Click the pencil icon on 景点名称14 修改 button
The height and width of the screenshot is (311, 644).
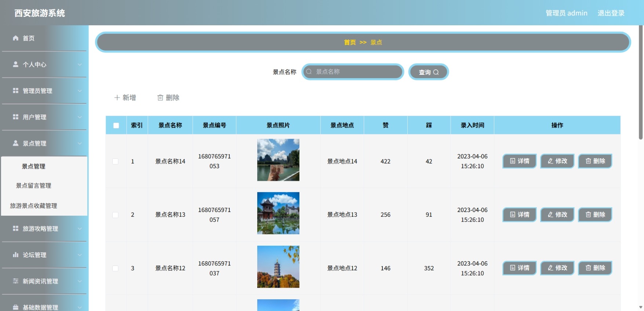(550, 161)
